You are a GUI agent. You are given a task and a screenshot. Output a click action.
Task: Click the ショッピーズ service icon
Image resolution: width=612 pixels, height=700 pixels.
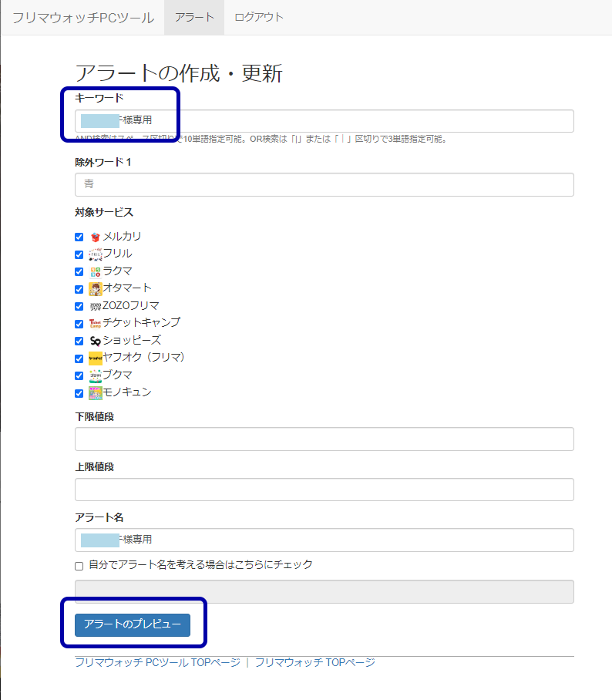[x=96, y=341]
